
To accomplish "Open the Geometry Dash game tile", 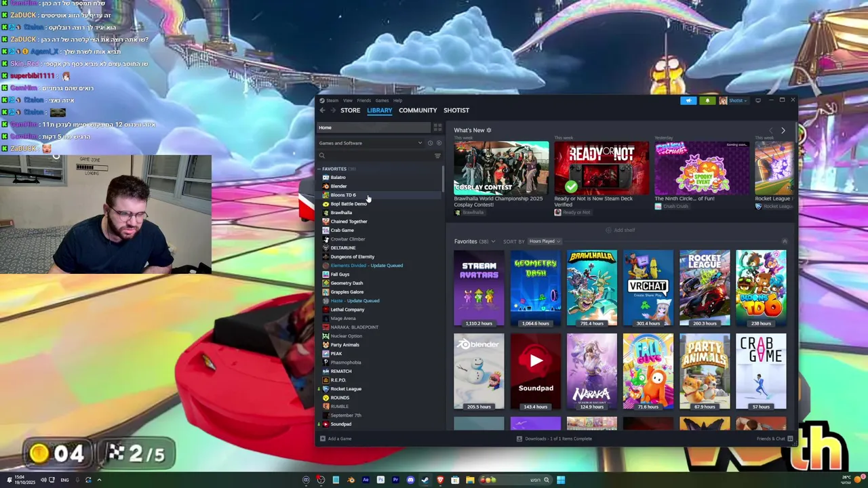I will (536, 289).
